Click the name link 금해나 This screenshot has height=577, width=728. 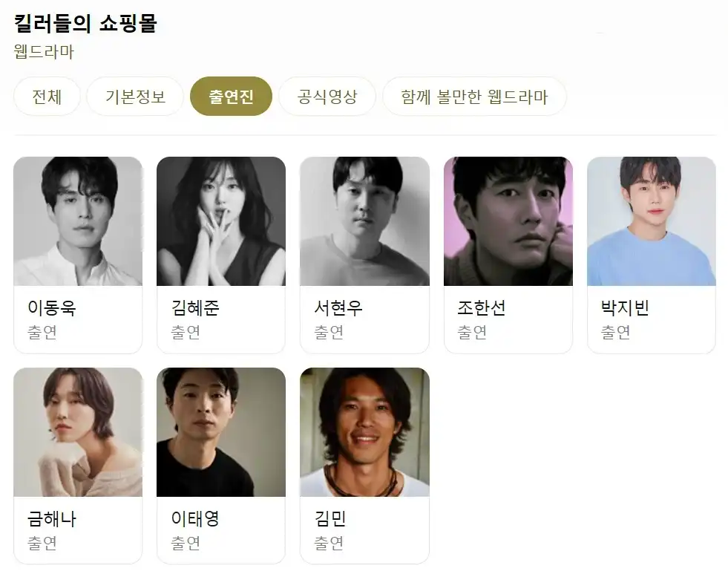(51, 518)
